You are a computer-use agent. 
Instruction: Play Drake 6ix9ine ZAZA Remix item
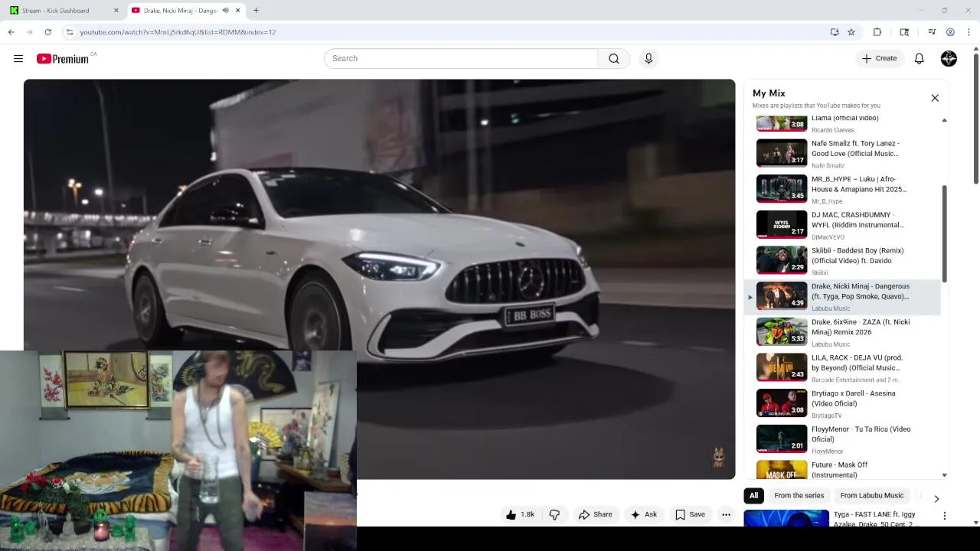tap(842, 332)
